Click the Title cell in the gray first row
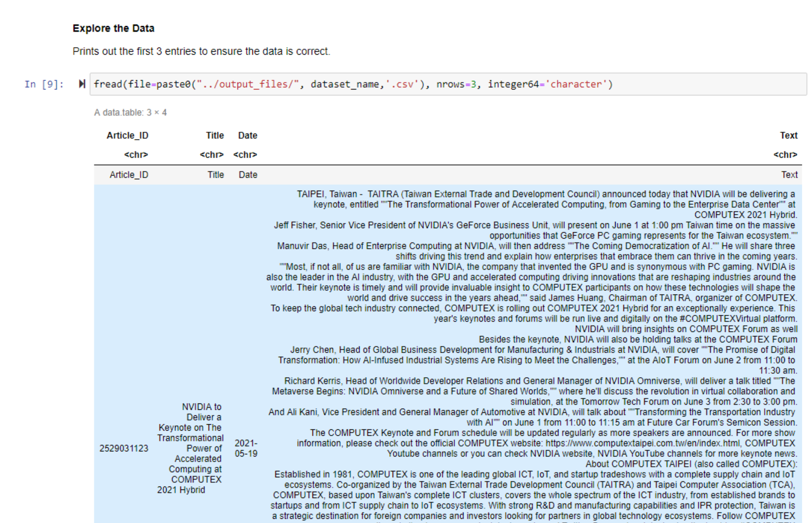This screenshot has height=523, width=812. pyautogui.click(x=215, y=175)
